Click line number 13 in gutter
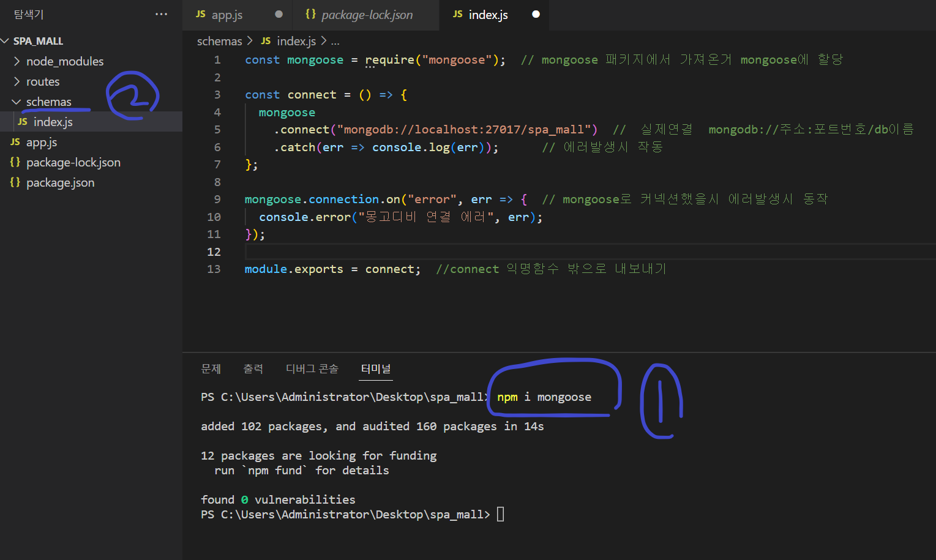Image resolution: width=936 pixels, height=560 pixels. 214,269
